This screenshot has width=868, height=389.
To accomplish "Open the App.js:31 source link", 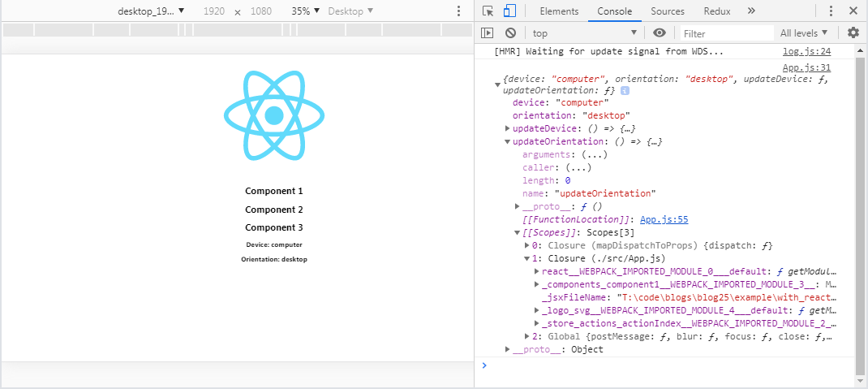I will (806, 68).
